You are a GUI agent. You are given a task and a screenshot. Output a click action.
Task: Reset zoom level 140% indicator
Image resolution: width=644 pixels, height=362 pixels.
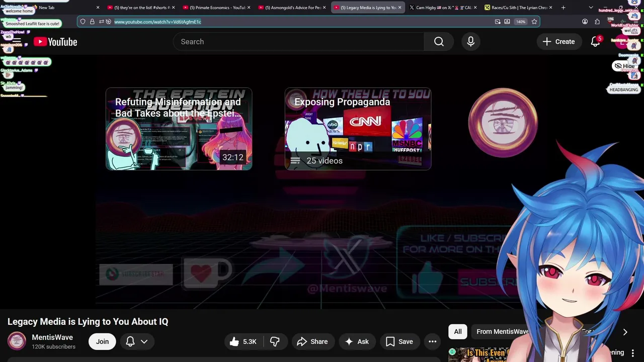point(521,22)
